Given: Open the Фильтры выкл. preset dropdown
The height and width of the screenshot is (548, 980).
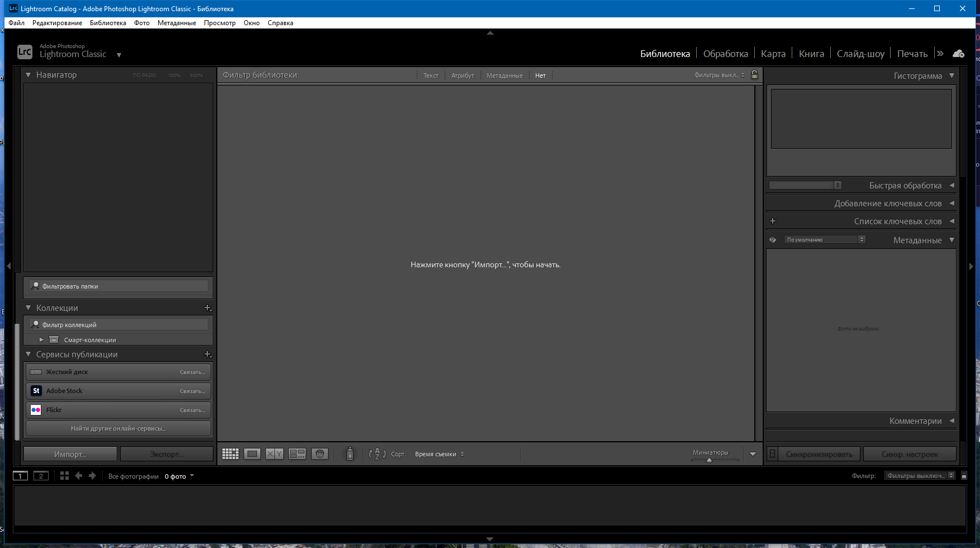Looking at the screenshot, I should tap(720, 75).
